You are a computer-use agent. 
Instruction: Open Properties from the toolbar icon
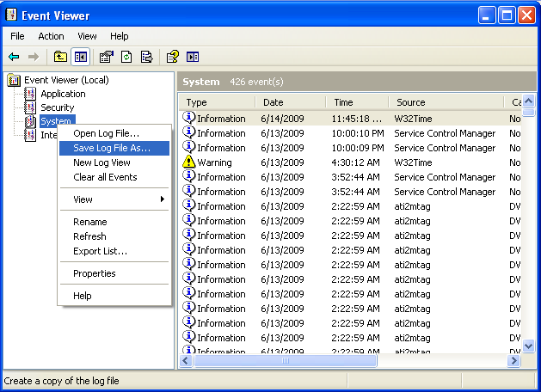(107, 57)
